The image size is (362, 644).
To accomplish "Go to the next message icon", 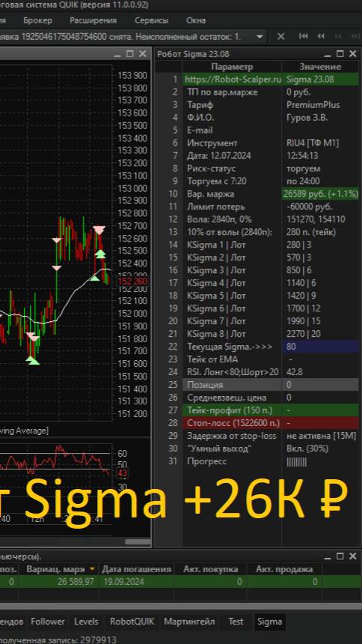I will [338, 37].
